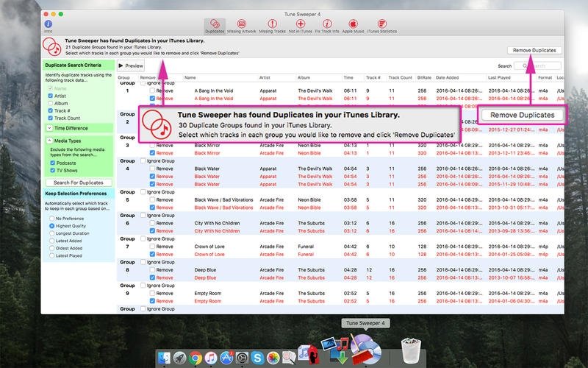This screenshot has height=368, width=588.
Task: Expand the Time Difference section
Action: pyautogui.click(x=49, y=128)
